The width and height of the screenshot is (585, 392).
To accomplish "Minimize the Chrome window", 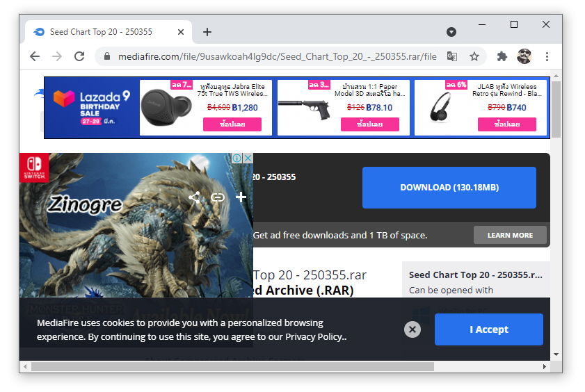I will click(481, 24).
